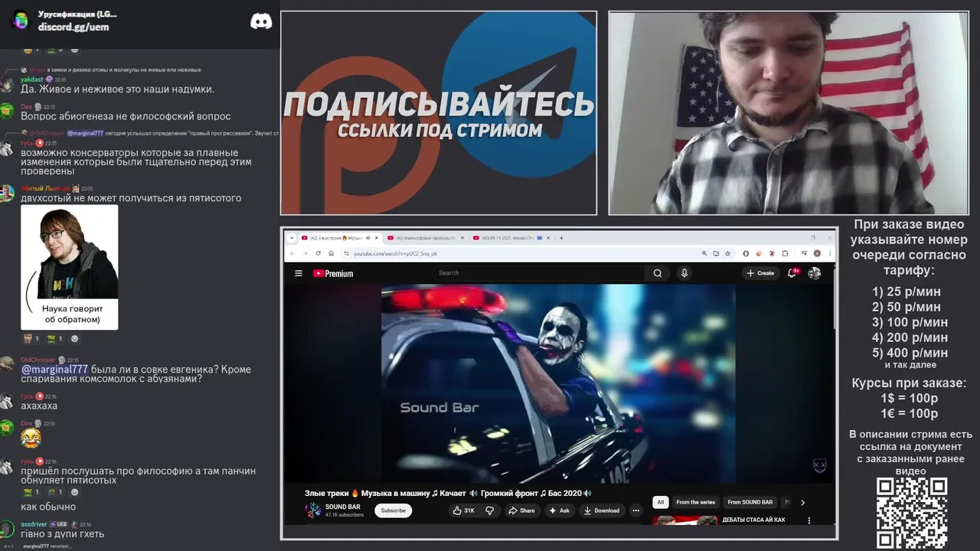Select the From SOUND BAR chip
The height and width of the screenshot is (551, 980).
(750, 502)
